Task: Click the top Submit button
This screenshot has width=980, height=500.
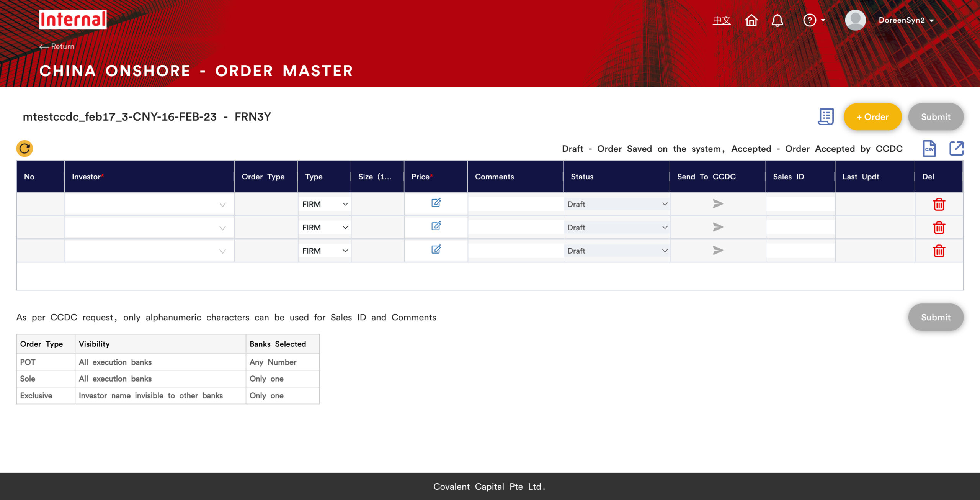Action: click(936, 117)
